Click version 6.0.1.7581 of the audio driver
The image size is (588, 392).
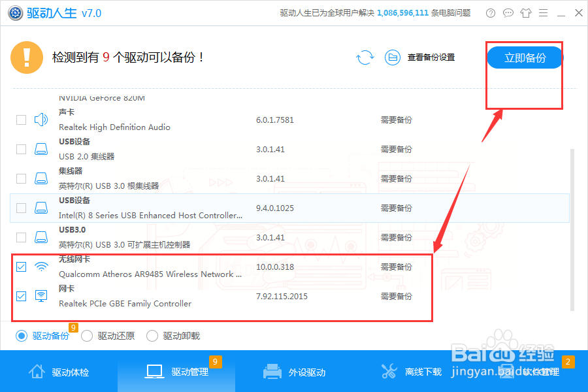click(x=275, y=120)
